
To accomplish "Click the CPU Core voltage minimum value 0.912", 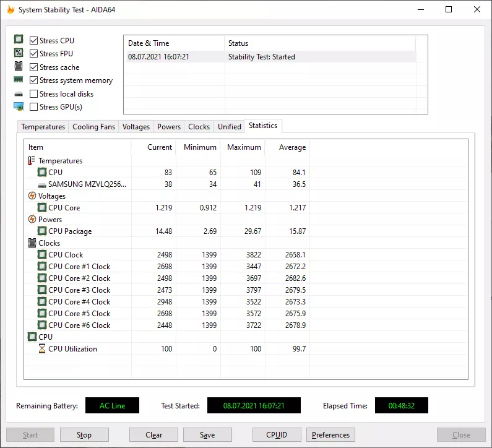I will tap(208, 208).
